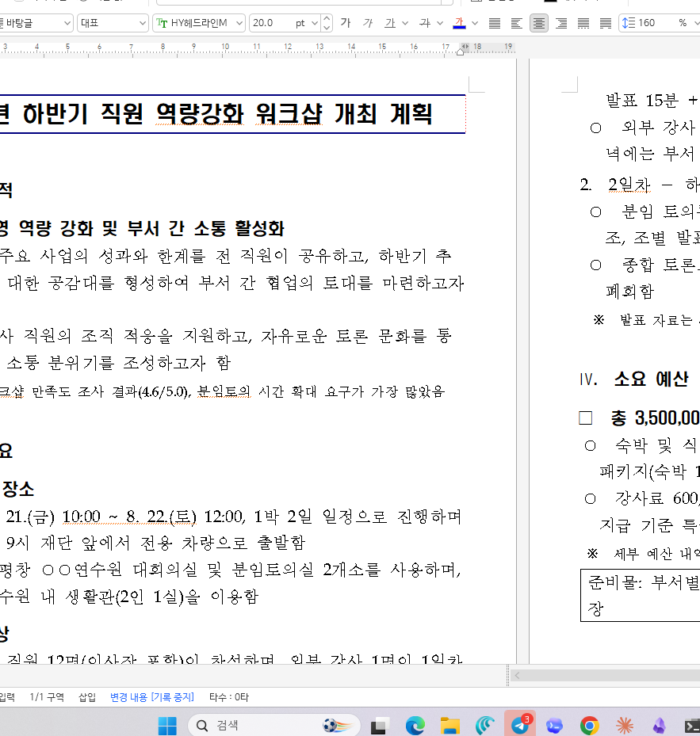Image resolution: width=700 pixels, height=736 pixels.
Task: Click the 변경 내용 [기록 중지] status
Action: 151,697
